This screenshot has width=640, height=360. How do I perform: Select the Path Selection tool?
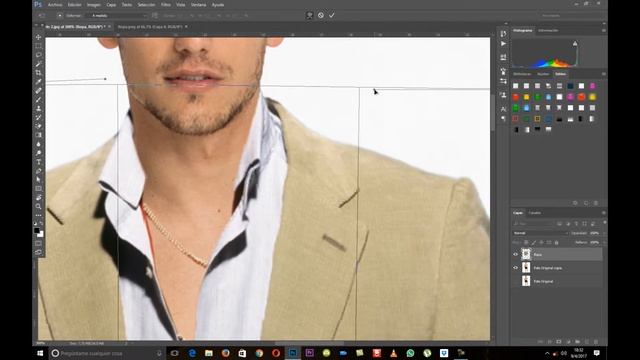38,180
